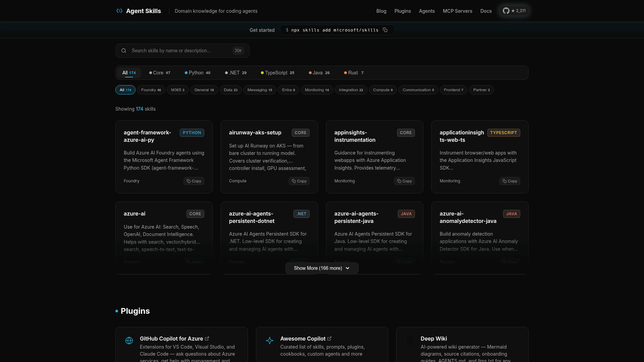Open the azure-ai-agents-persistent-java card title
Screen dimensions: 644x362
point(357,217)
